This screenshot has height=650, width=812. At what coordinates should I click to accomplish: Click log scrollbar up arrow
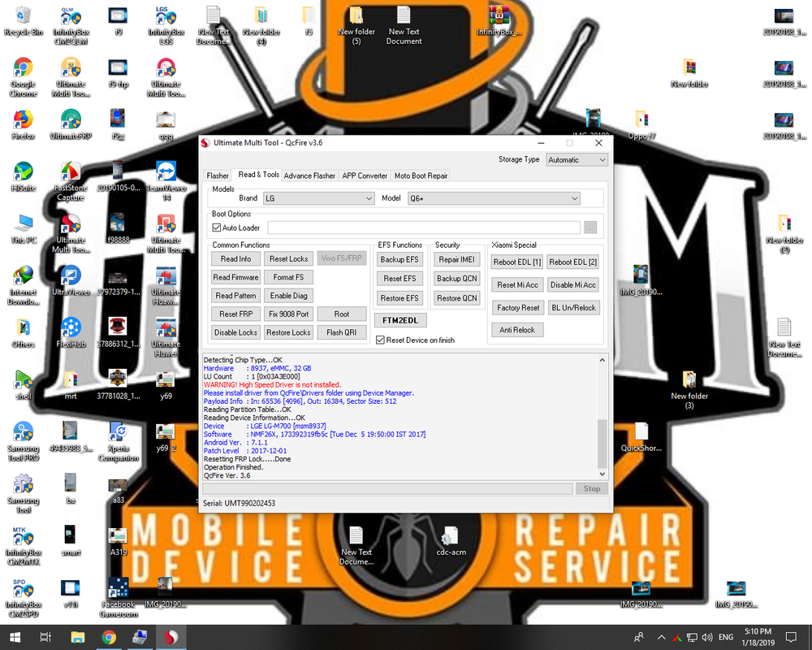click(x=602, y=360)
